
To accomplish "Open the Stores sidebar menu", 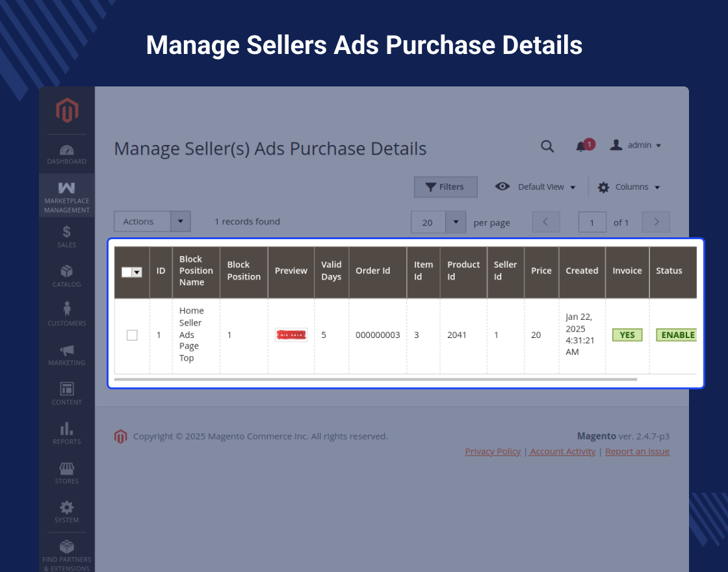I will pyautogui.click(x=67, y=473).
